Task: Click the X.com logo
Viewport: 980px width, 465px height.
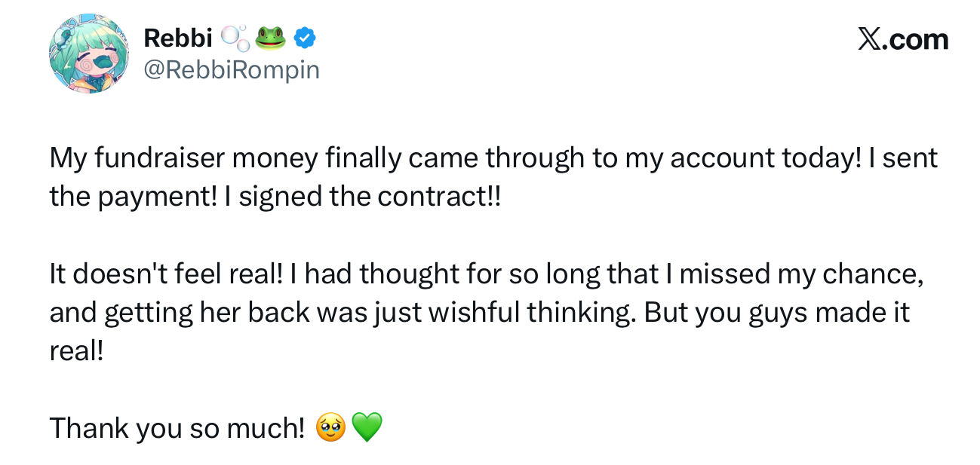Action: pos(903,39)
